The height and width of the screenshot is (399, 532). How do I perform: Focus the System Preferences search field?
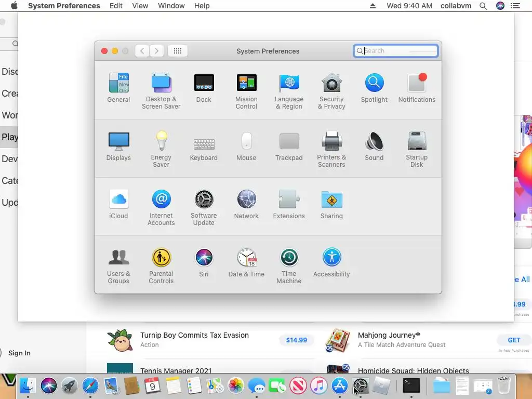[395, 51]
